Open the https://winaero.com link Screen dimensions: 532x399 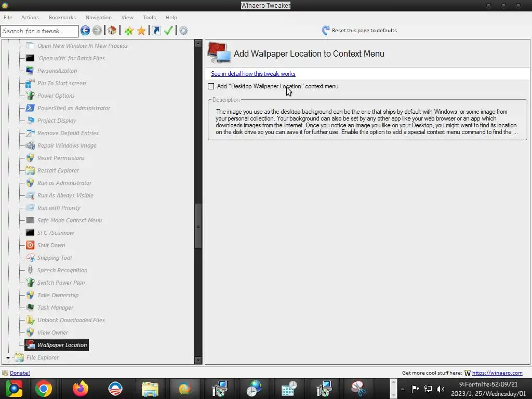[497, 373]
